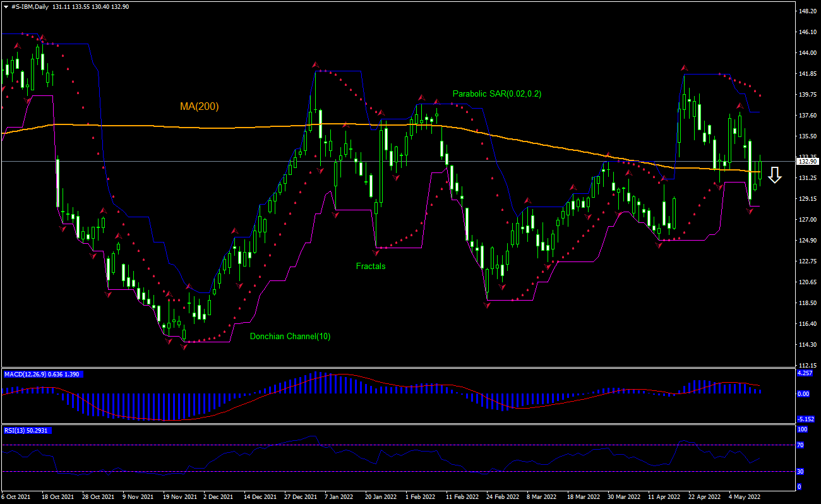821x504 pixels.
Task: Select the orange MA(200) label
Action: (199, 107)
